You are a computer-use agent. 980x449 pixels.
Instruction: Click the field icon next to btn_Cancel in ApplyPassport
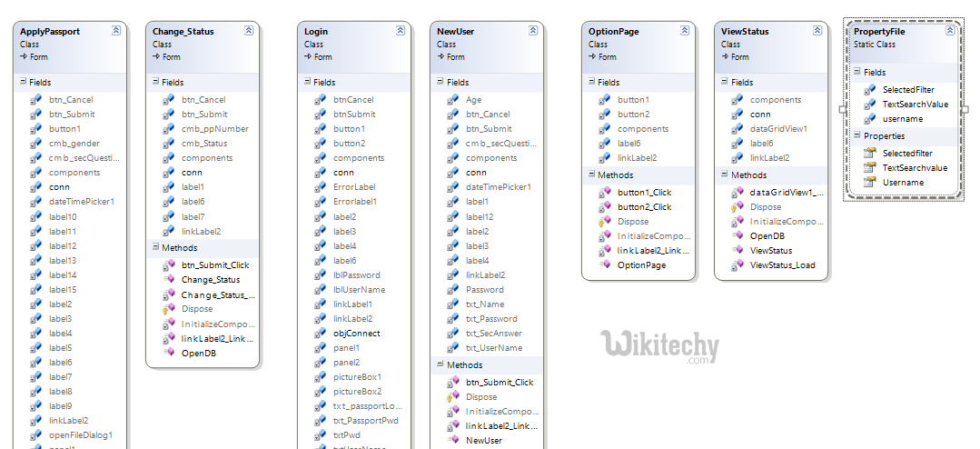(x=35, y=100)
